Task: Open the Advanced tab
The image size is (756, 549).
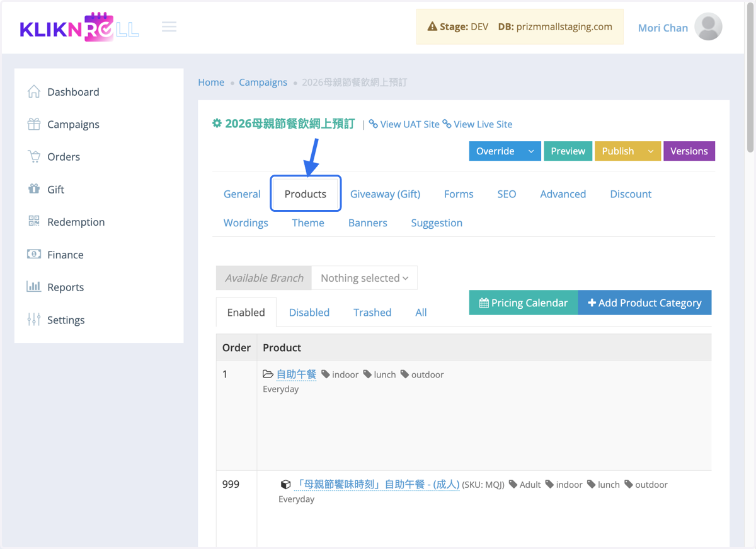Action: [563, 194]
